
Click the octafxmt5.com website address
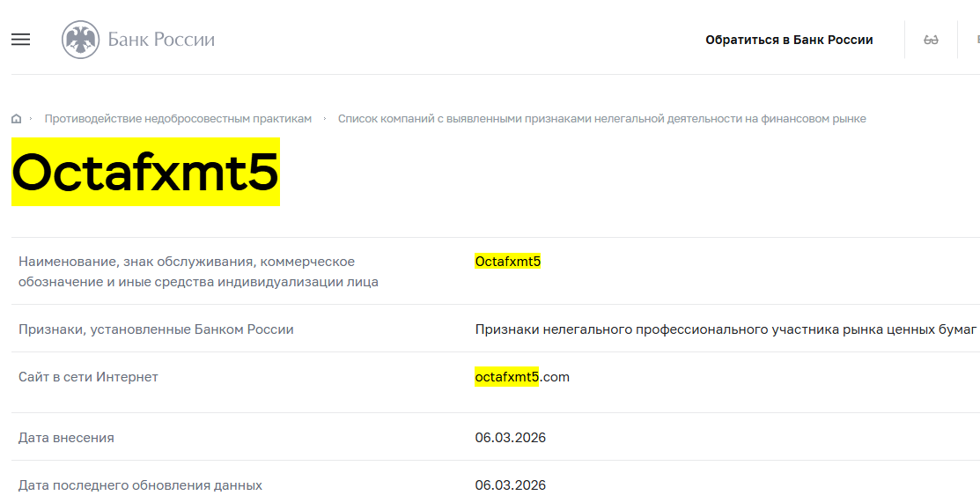coord(522,377)
